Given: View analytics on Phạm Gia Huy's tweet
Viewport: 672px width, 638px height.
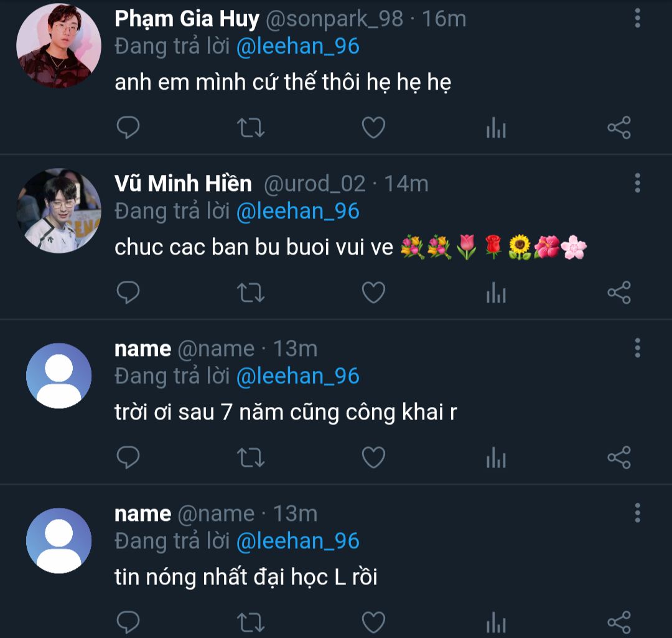Looking at the screenshot, I should [x=496, y=128].
